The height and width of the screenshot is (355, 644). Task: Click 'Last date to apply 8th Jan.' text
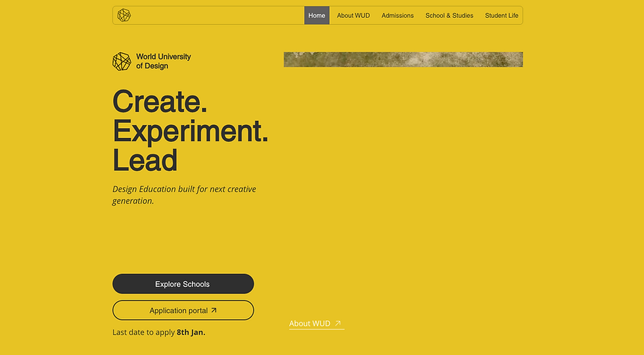(159, 332)
